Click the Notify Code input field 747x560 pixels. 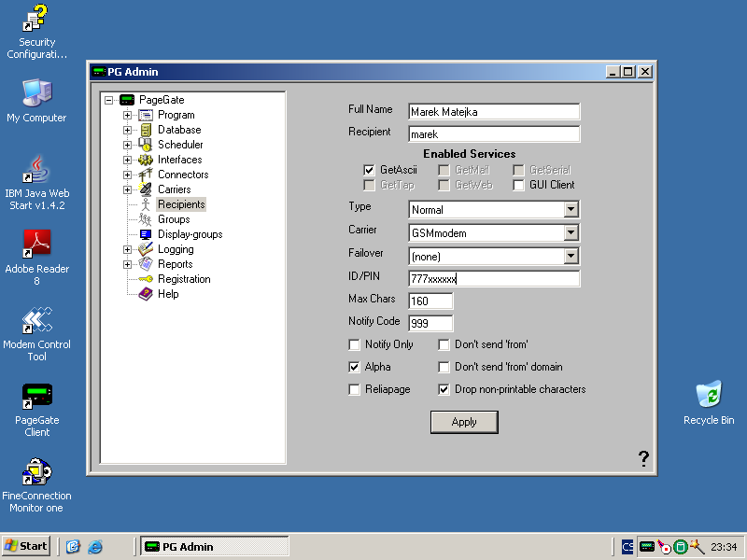click(x=430, y=323)
